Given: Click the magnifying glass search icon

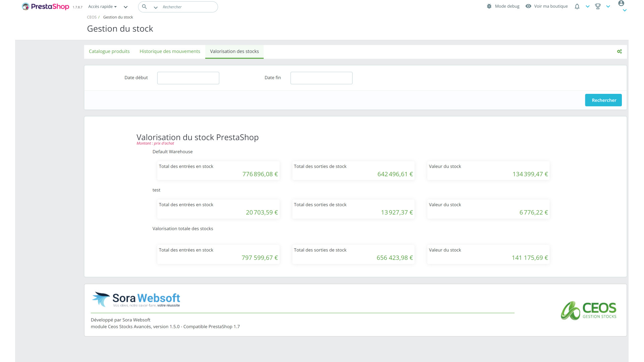Looking at the screenshot, I should coord(144,7).
